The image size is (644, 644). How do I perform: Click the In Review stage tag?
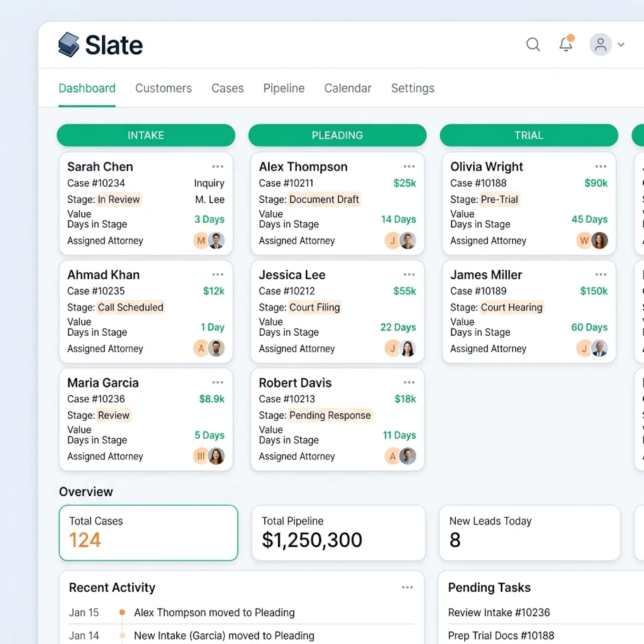pos(119,200)
